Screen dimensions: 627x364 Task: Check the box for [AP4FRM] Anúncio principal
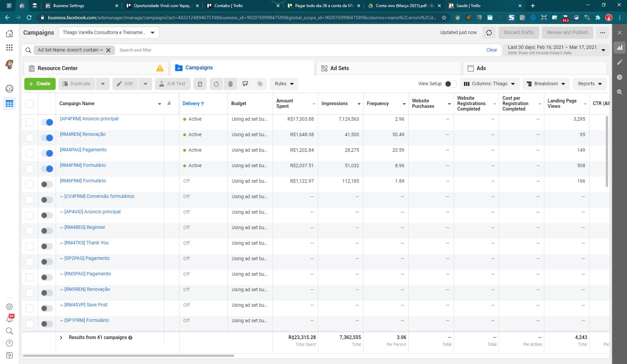click(x=30, y=122)
